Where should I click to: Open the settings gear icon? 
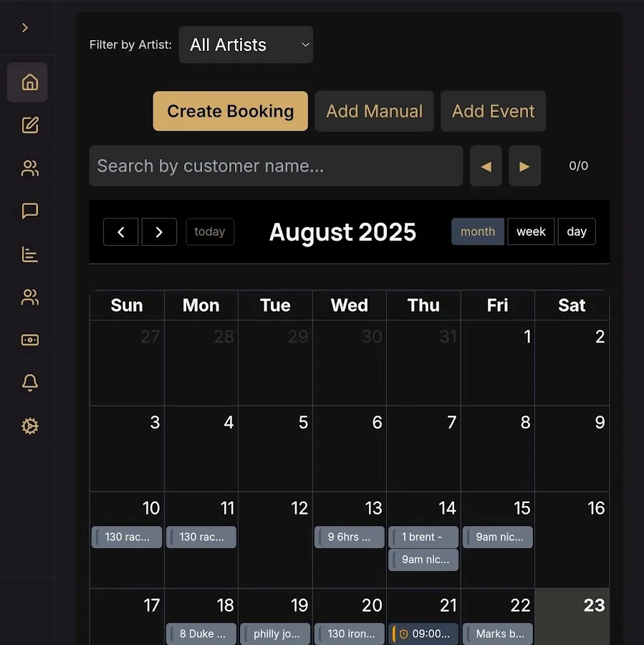tap(29, 426)
